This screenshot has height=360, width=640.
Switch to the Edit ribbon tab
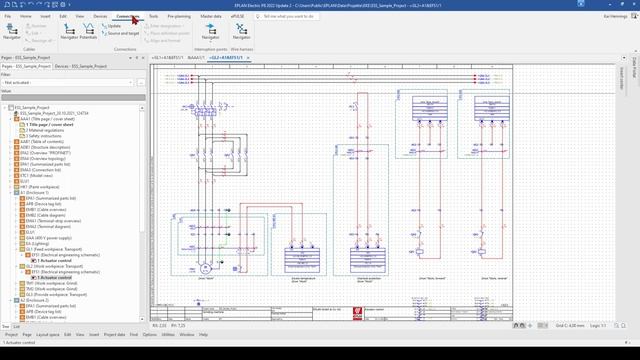63,16
